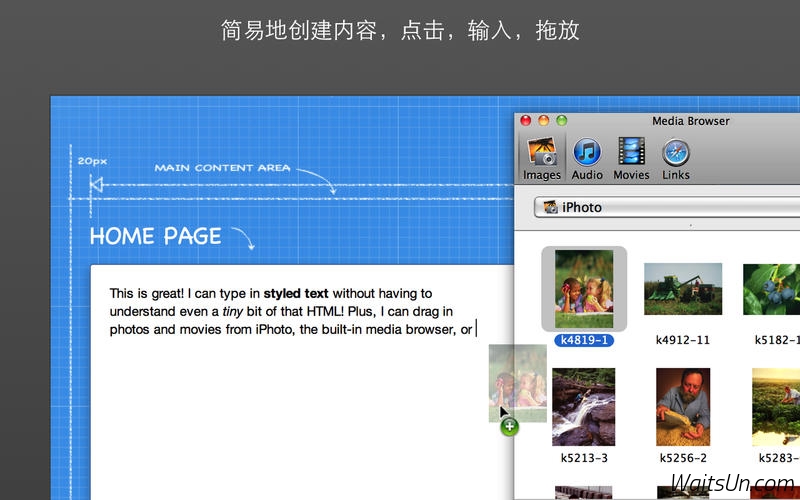The image size is (800, 500).
Task: Close the Media Browser window
Action: (x=526, y=121)
